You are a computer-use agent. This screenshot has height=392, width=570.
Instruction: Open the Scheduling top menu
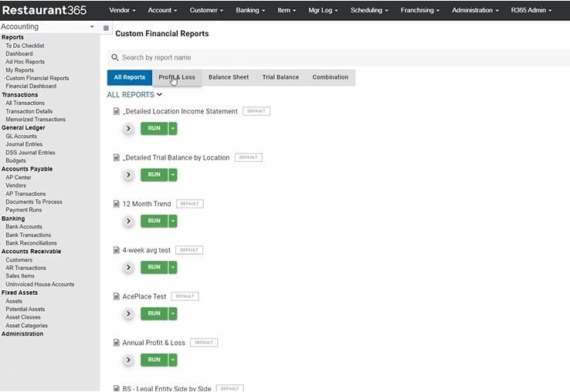point(371,10)
